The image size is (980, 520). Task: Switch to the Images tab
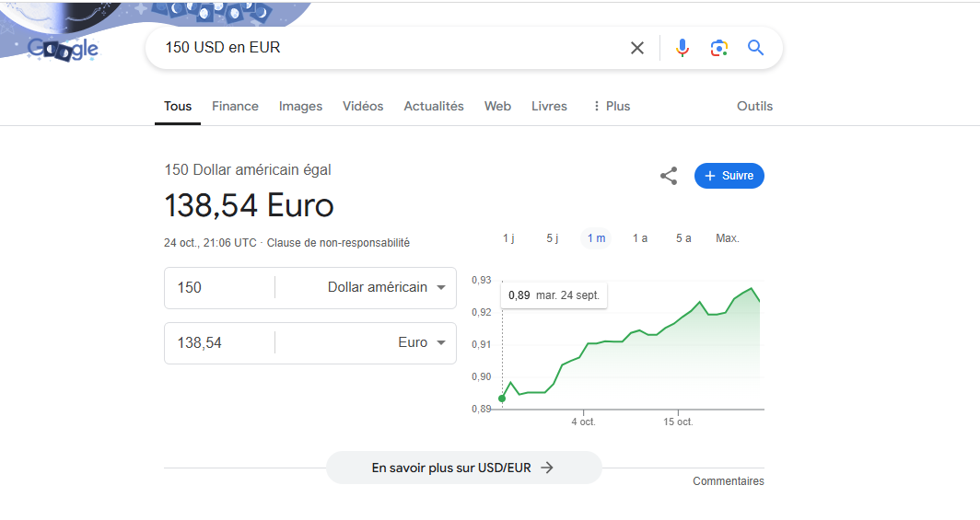click(x=300, y=106)
